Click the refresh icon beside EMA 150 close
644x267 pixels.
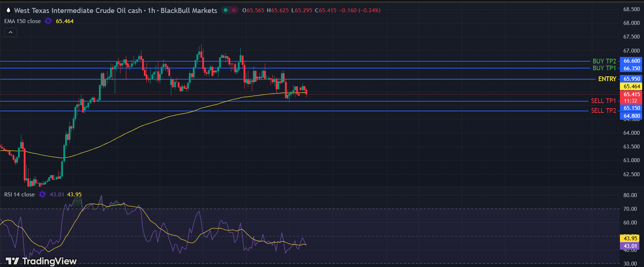[48, 21]
